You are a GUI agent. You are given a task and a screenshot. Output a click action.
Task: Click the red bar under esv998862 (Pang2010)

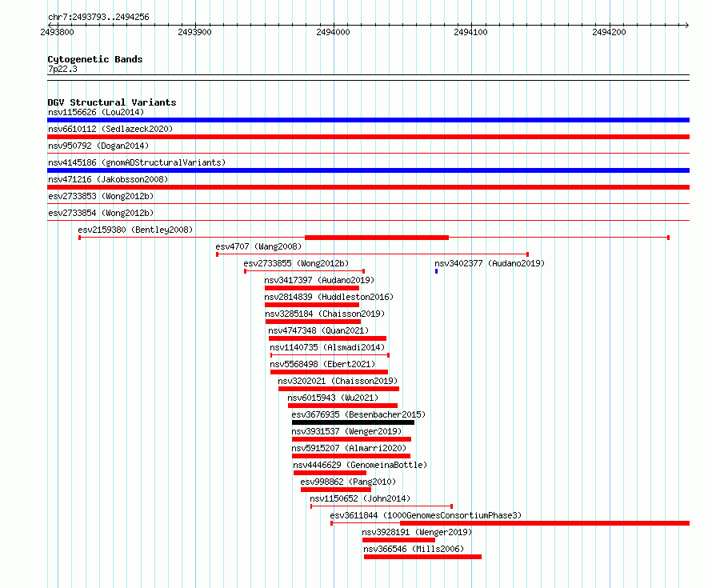[x=336, y=490]
